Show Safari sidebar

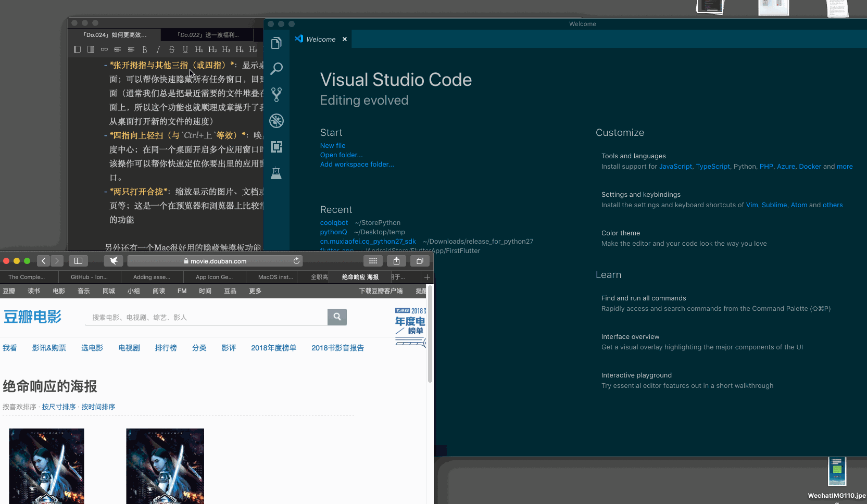(79, 261)
